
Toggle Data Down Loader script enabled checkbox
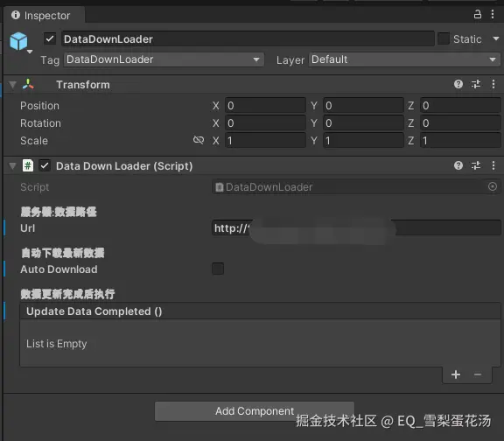coord(45,166)
